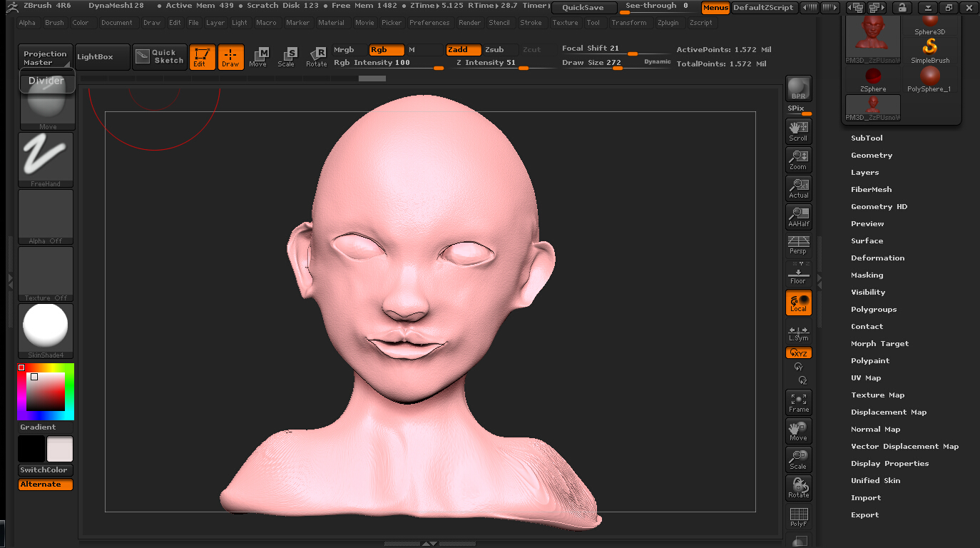
Task: Open the FreeHand stroke selector
Action: [x=46, y=160]
